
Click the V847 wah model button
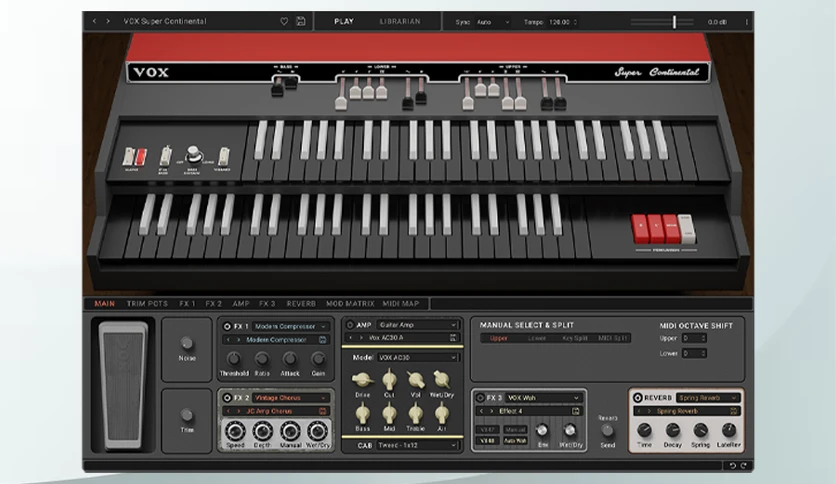click(x=487, y=429)
